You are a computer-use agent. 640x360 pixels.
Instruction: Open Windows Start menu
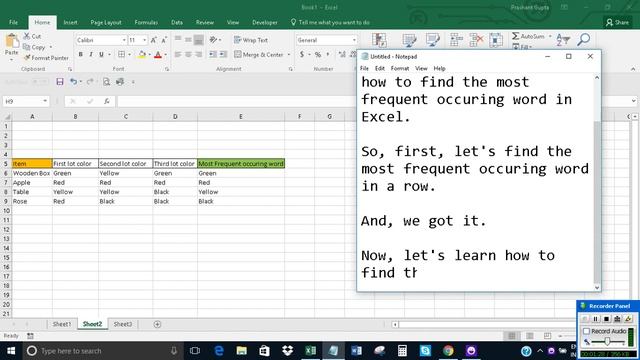pos(11,351)
